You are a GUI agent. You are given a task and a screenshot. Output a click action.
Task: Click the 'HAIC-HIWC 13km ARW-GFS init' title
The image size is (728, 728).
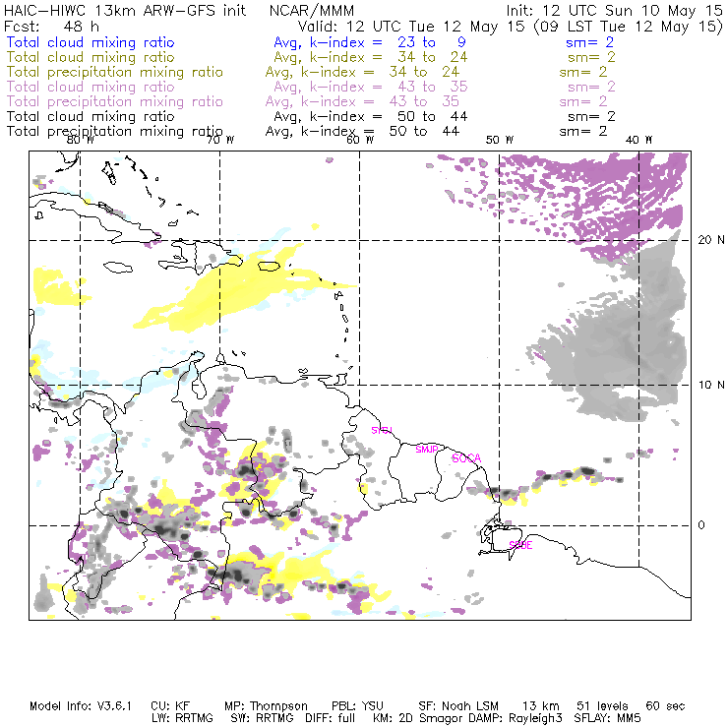tap(125, 10)
